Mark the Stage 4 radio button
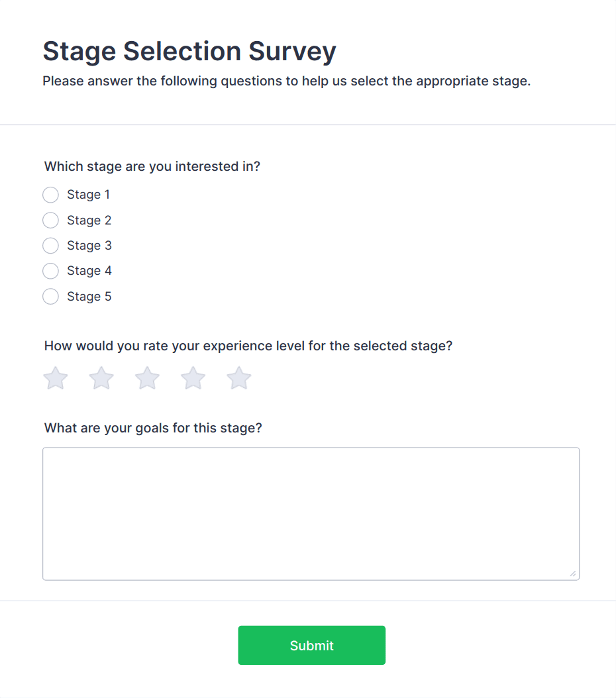Screen dimensions: 616x698 click(x=50, y=271)
